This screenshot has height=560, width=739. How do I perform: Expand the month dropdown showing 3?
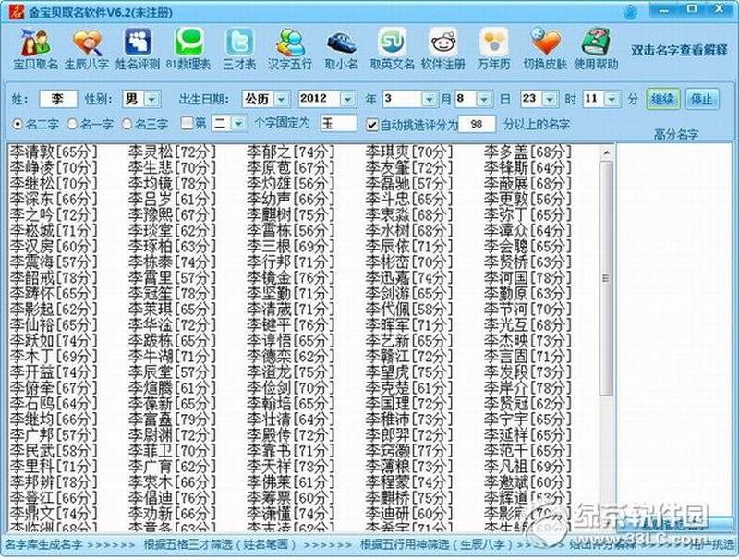point(429,100)
